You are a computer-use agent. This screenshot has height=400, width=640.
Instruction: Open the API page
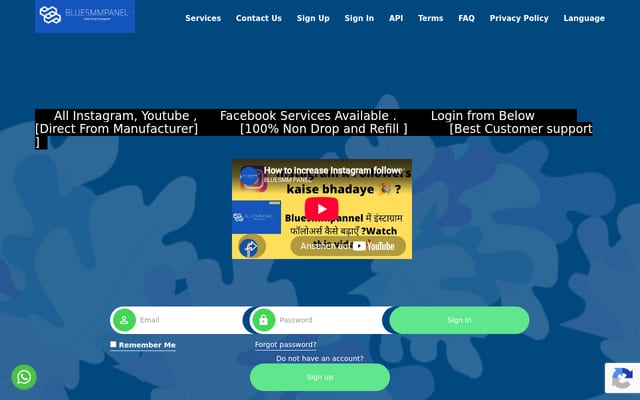point(396,18)
